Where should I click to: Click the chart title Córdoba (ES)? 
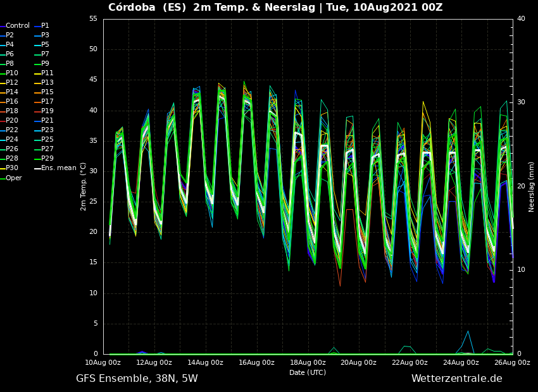[146, 7]
